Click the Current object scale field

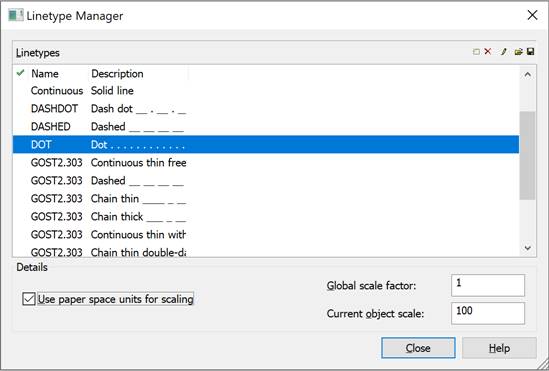(x=488, y=313)
